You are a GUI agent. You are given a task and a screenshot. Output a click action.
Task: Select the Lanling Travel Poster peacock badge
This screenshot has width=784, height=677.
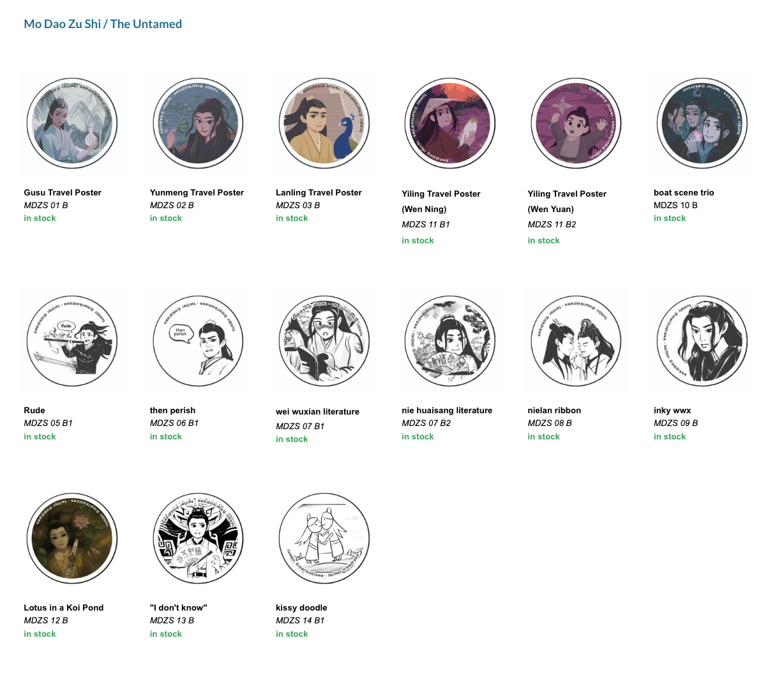[x=324, y=123]
